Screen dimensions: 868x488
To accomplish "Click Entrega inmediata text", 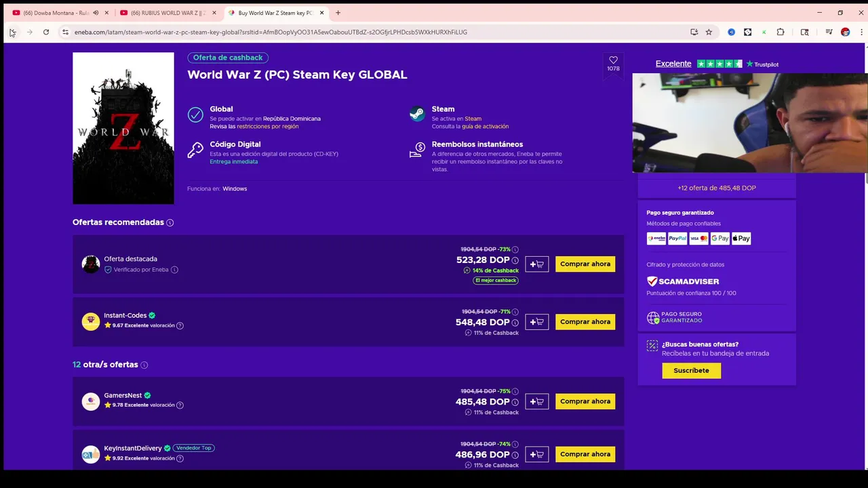I will pyautogui.click(x=234, y=162).
